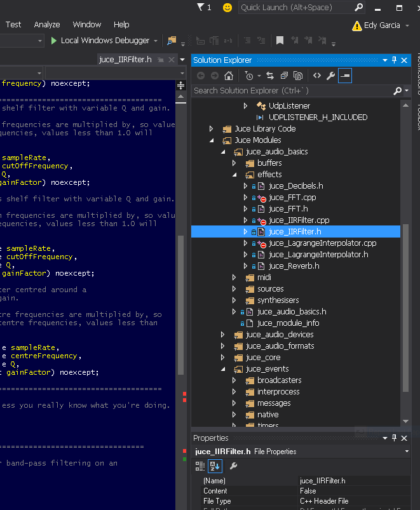Pin the juce_IIRFilter.h tab

tap(161, 60)
